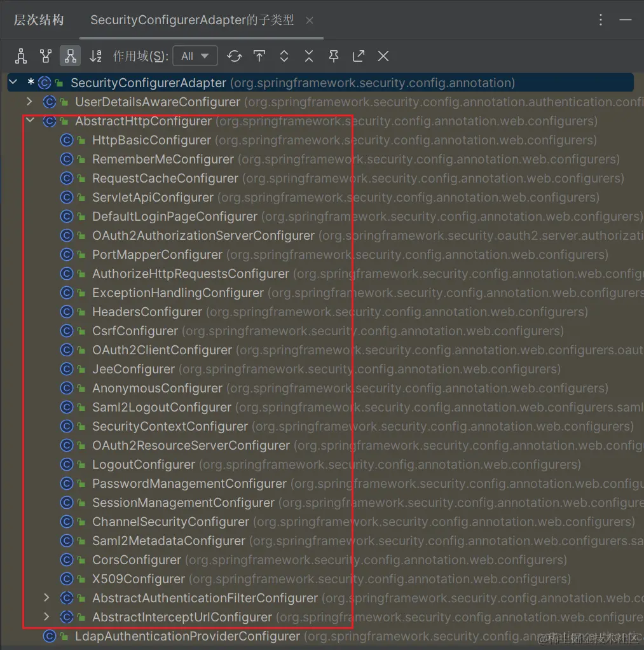The height and width of the screenshot is (650, 644).
Task: Click the PortMapperConfigurer class
Action: click(x=157, y=254)
